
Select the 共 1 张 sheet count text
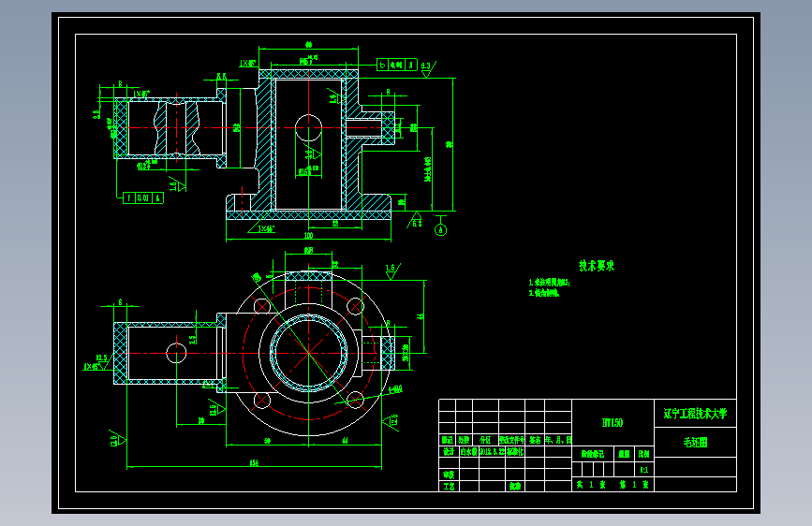click(x=591, y=485)
